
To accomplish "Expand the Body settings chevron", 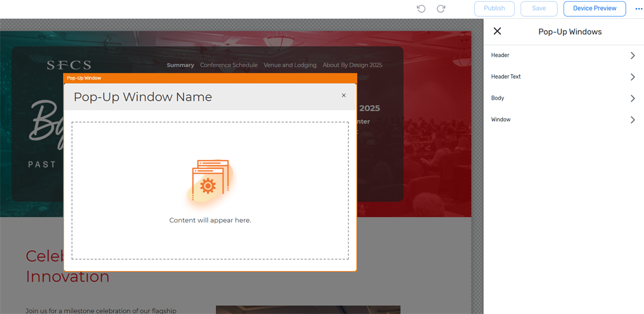I will pyautogui.click(x=633, y=98).
